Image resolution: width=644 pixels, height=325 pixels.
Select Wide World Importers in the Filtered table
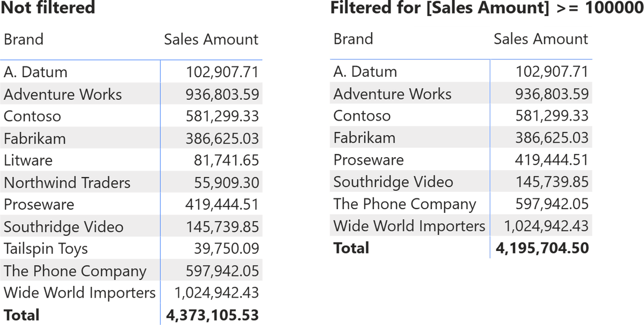pyautogui.click(x=409, y=226)
